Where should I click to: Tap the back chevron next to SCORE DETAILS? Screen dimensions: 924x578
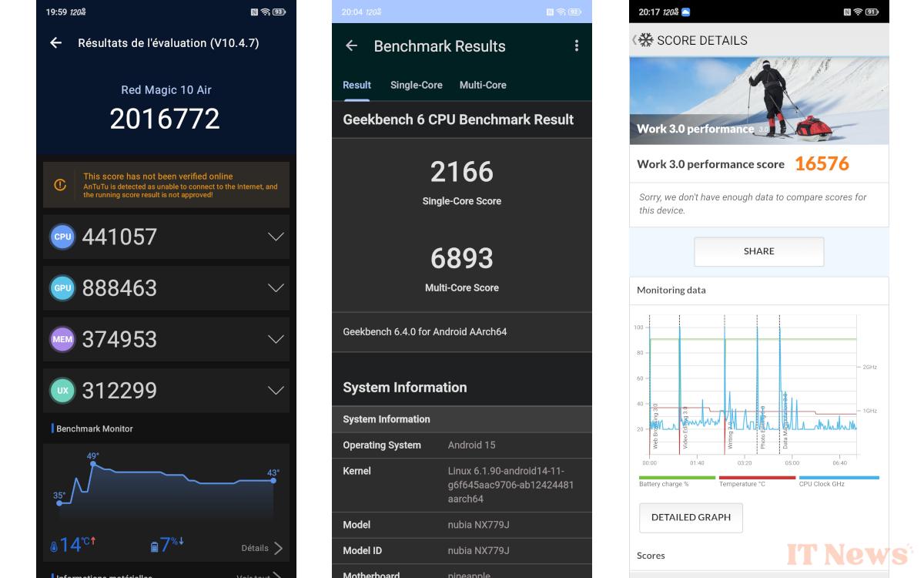[634, 40]
